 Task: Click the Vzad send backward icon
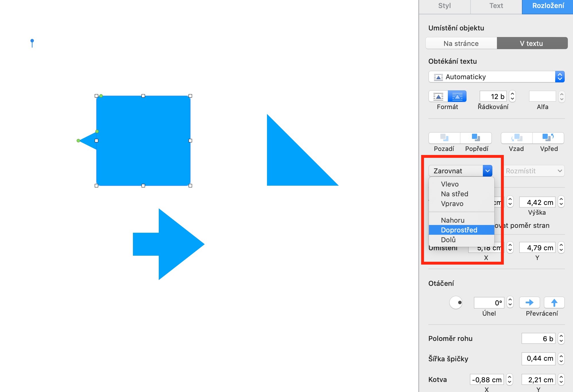[x=516, y=138]
